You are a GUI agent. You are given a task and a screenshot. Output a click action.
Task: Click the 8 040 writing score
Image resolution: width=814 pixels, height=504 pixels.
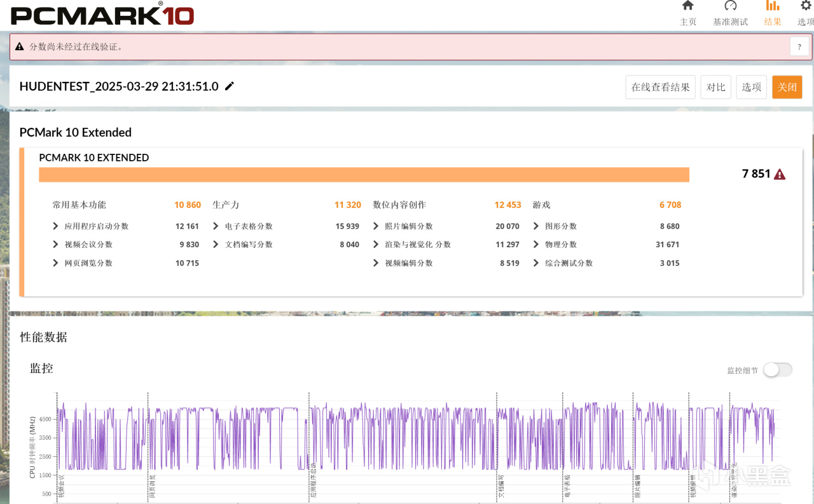point(349,245)
